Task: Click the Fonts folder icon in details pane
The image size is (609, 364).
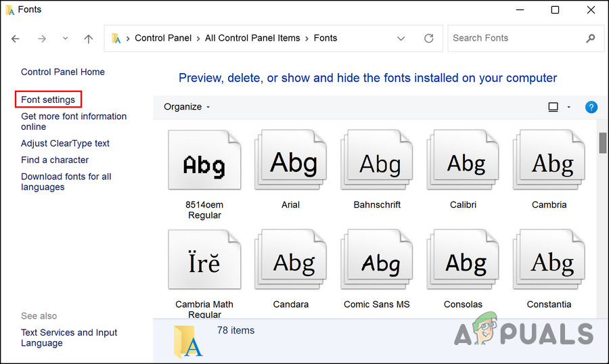Action: (188, 342)
